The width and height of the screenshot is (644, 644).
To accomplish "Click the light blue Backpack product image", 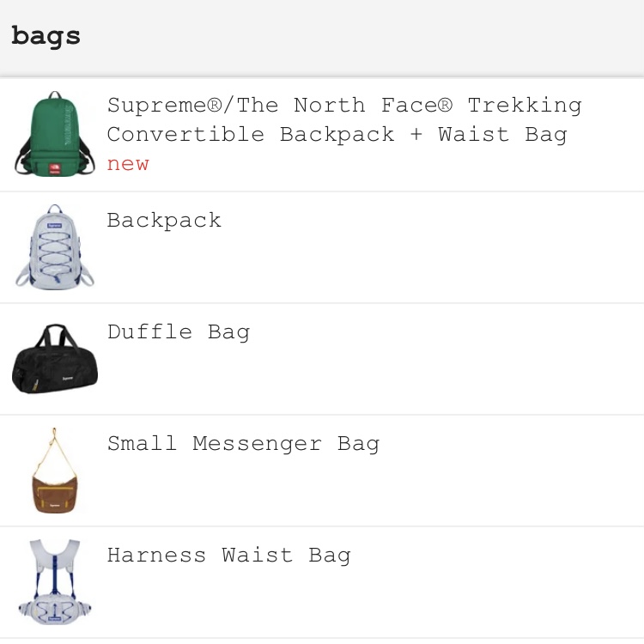I will click(x=55, y=246).
